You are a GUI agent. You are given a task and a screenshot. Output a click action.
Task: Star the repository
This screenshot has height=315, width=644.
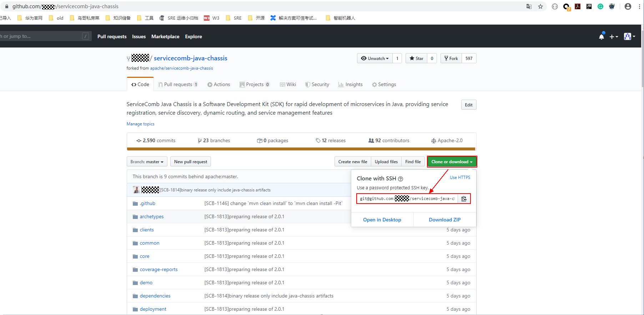coord(416,58)
